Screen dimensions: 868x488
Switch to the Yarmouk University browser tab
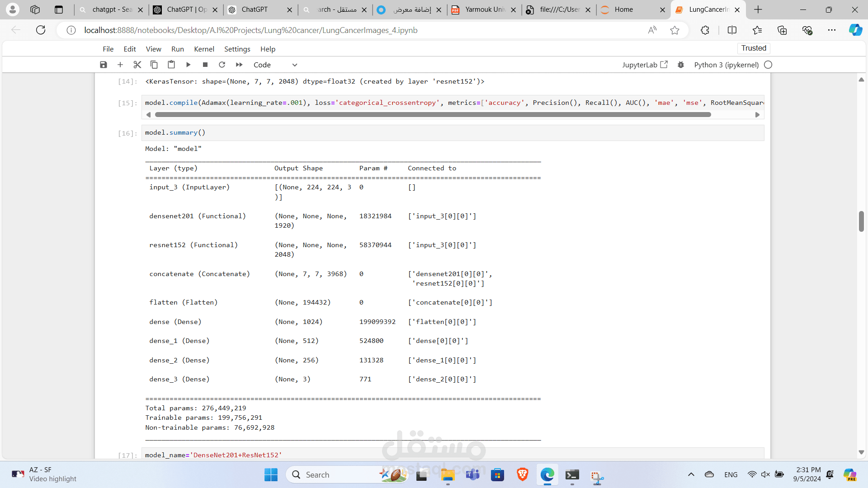(x=485, y=9)
